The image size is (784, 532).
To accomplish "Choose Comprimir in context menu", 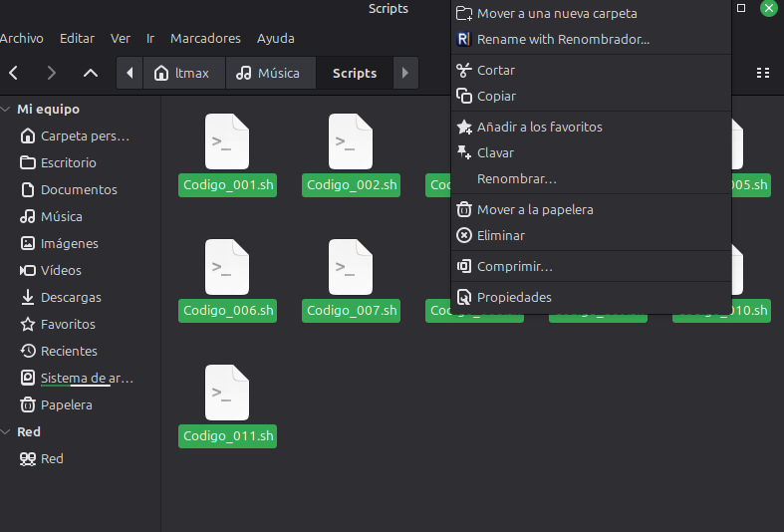I will pos(591,267).
